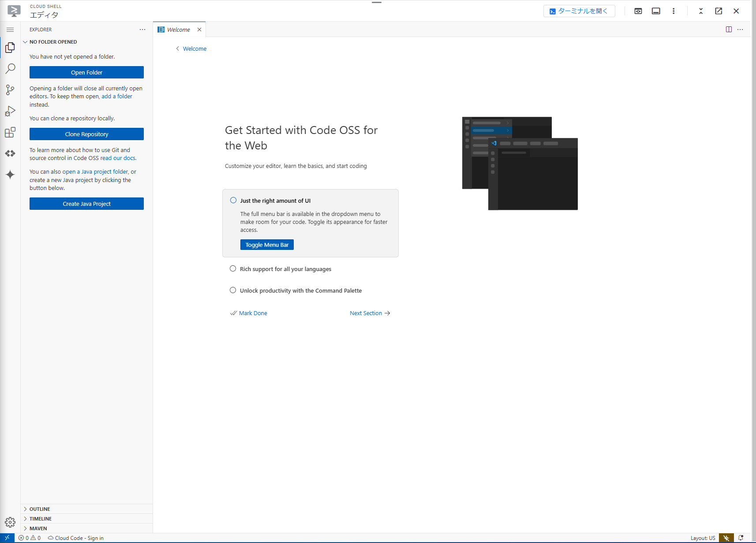756x543 pixels.
Task: Close the Welcome tab
Action: (x=199, y=30)
